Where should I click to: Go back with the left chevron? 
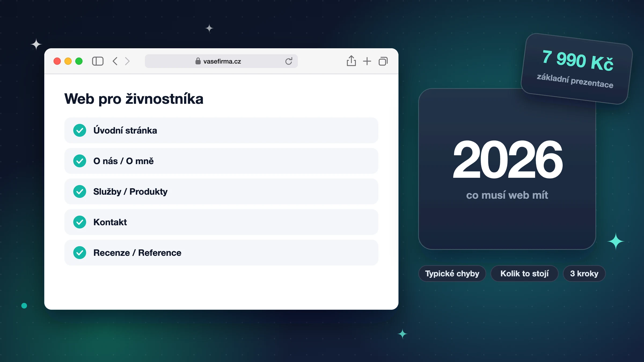point(115,61)
